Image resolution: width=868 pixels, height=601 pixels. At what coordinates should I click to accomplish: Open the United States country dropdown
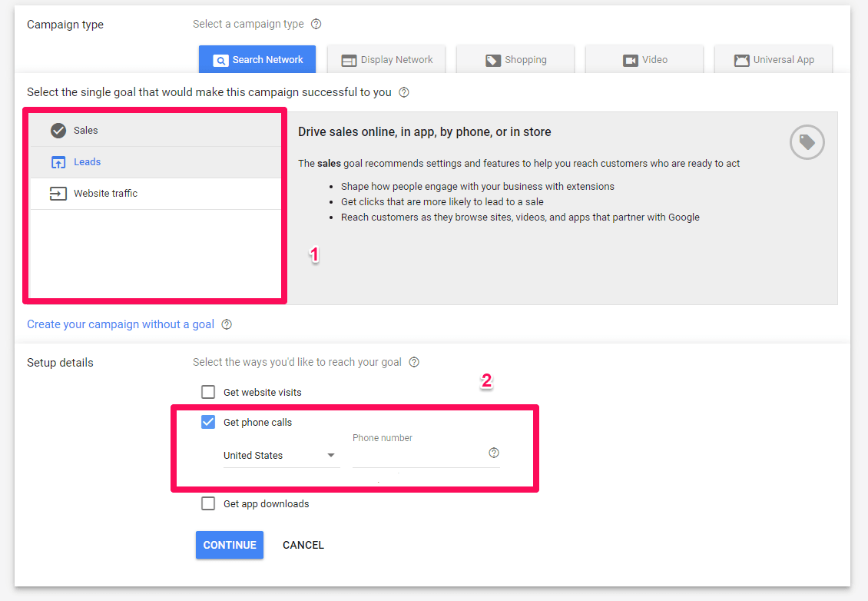coord(280,455)
